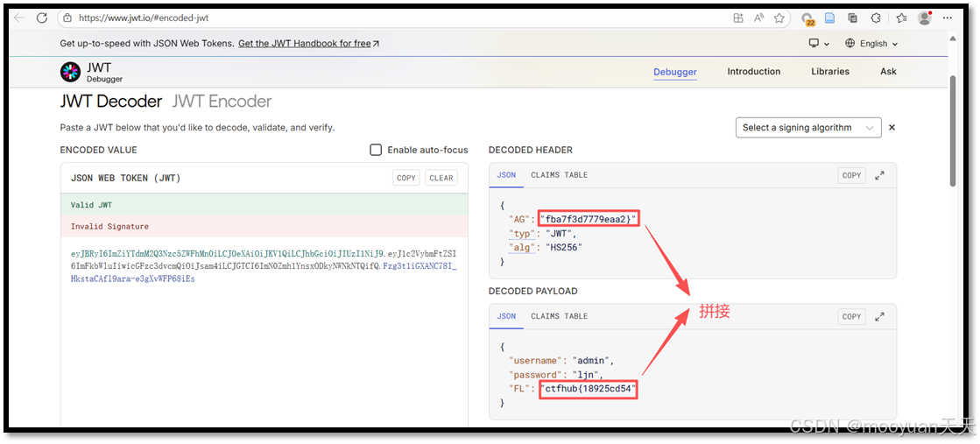The height and width of the screenshot is (444, 980).
Task: Open the Extensions puzzle icon
Action: (877, 18)
